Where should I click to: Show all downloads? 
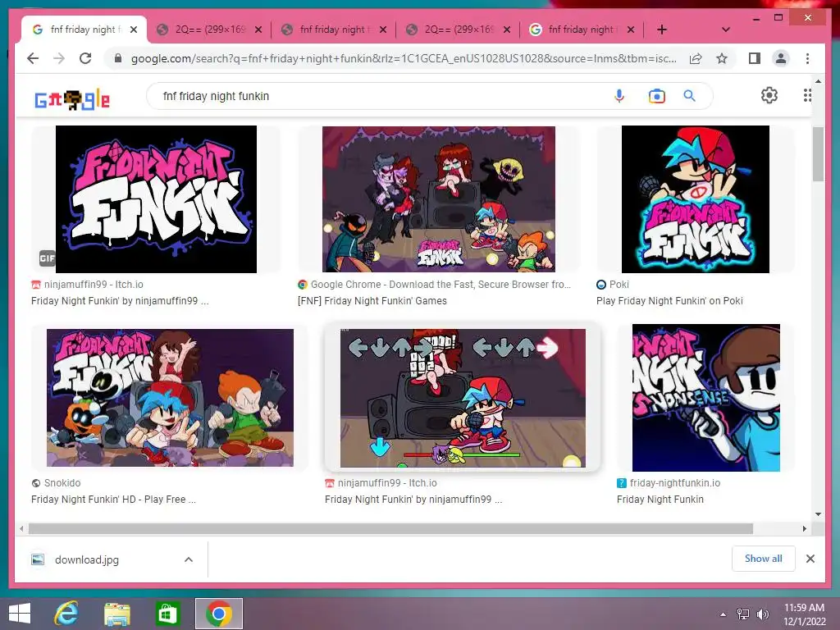click(x=764, y=558)
